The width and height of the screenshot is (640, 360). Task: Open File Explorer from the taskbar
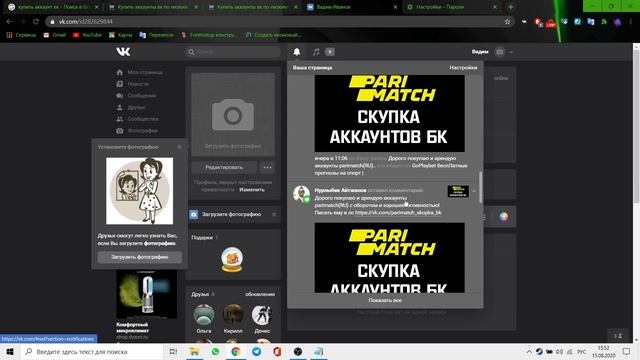(x=194, y=351)
